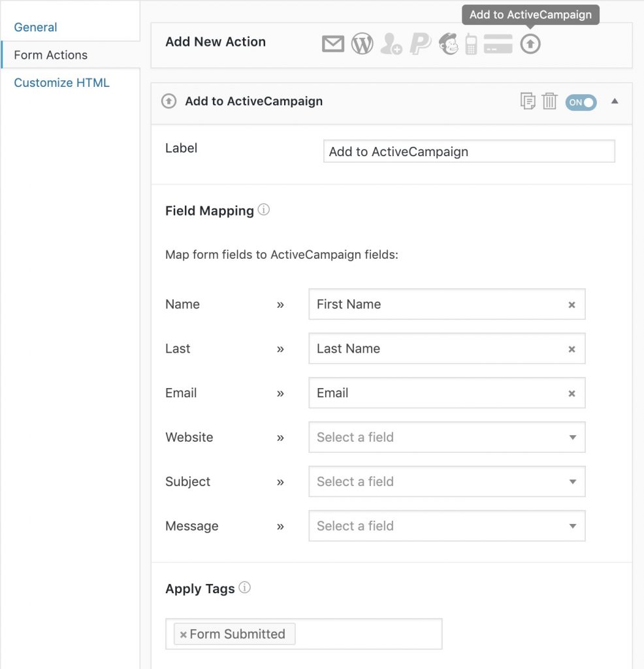Clear the Email field mapping
The image size is (644, 669).
[572, 393]
